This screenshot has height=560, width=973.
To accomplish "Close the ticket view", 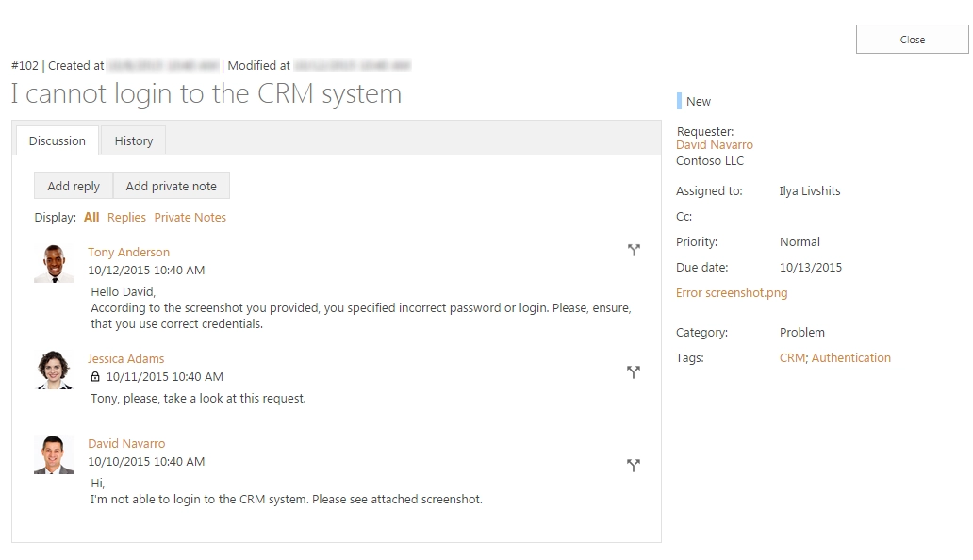I will tap(913, 40).
